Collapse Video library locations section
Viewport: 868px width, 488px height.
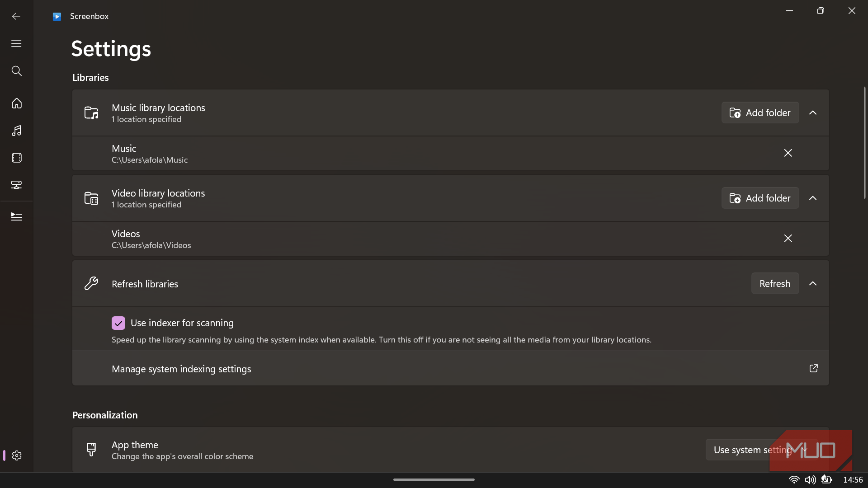[813, 198]
